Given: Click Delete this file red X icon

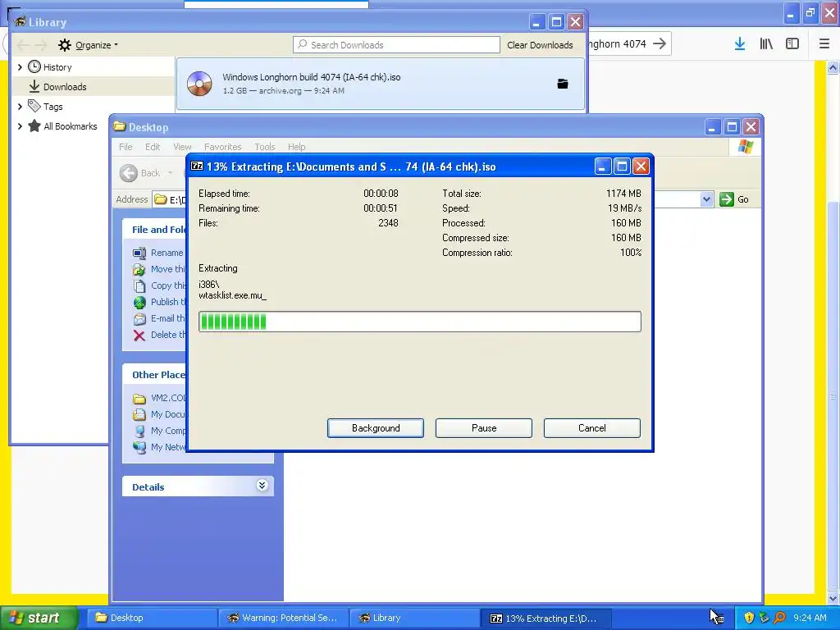Looking at the screenshot, I should (139, 336).
